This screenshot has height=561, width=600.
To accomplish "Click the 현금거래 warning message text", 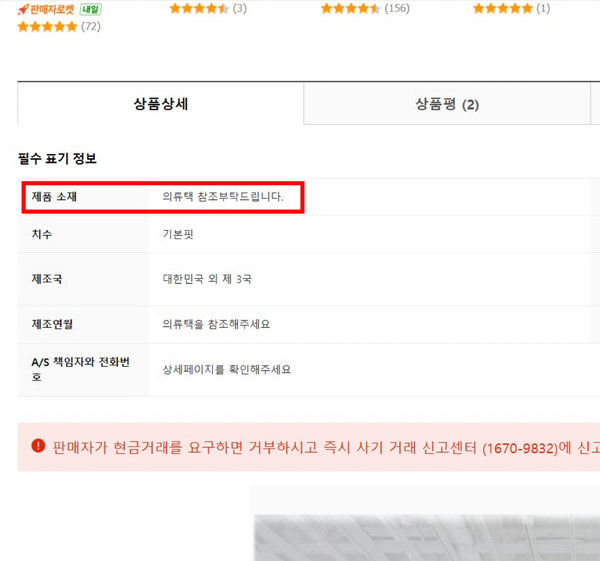I will tap(326, 447).
